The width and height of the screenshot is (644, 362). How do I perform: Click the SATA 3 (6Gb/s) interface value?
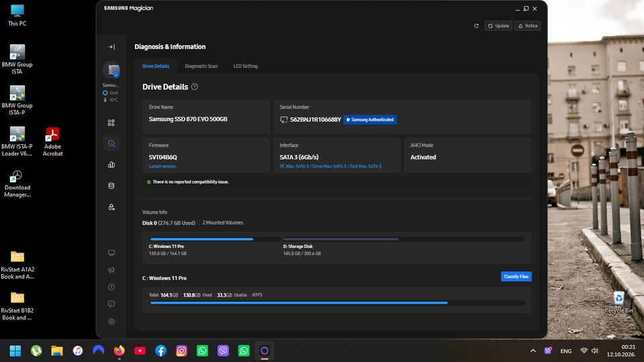299,157
